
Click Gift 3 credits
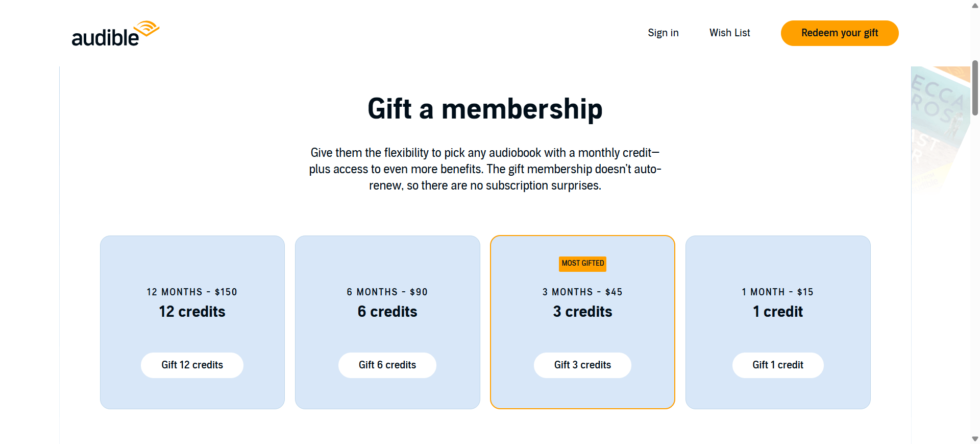tap(582, 365)
